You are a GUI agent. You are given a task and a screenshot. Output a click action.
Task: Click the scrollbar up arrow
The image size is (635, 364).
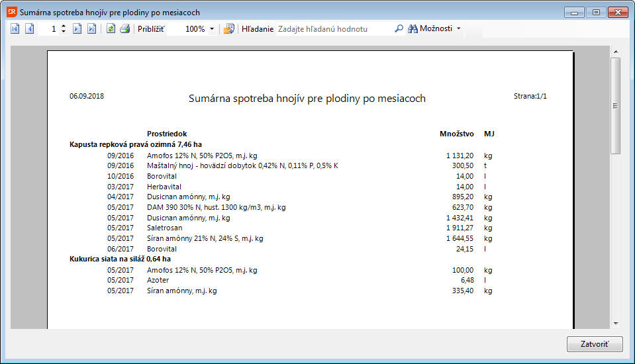click(616, 52)
